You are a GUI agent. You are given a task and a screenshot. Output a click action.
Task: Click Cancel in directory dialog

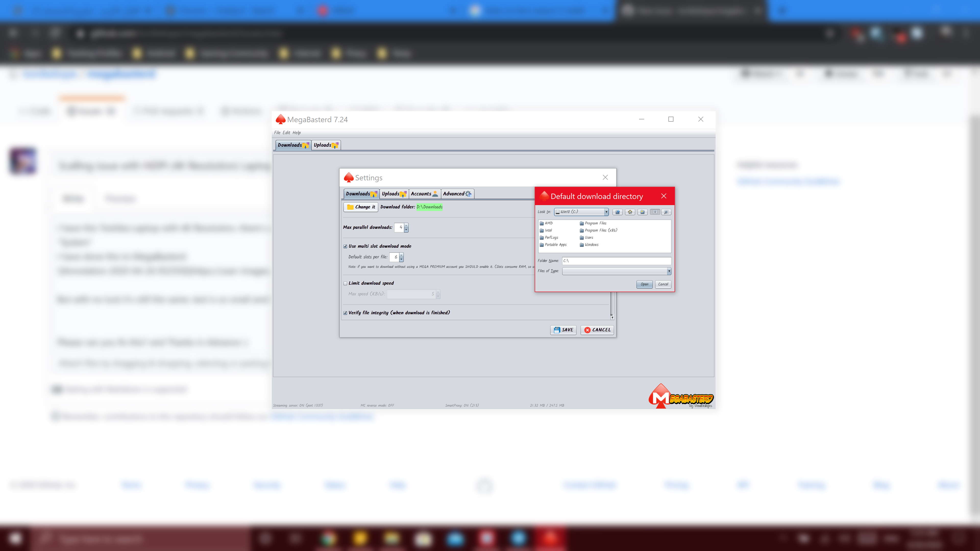coord(663,284)
